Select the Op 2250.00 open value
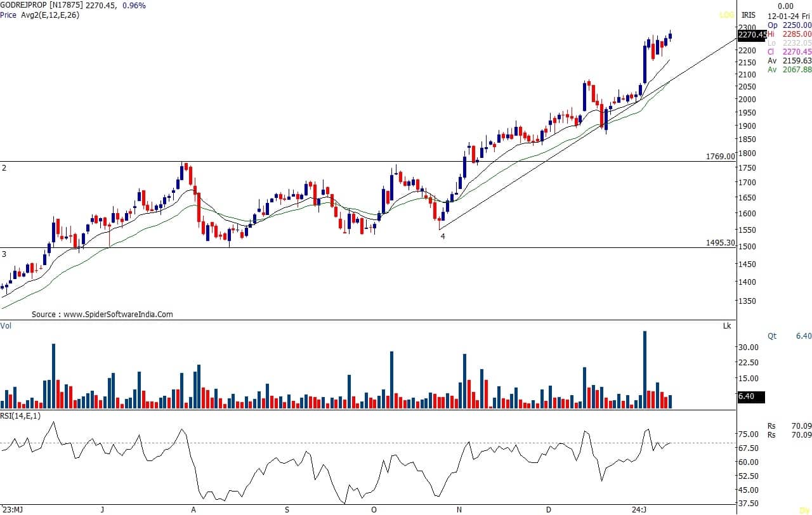The image size is (812, 515). [x=789, y=25]
